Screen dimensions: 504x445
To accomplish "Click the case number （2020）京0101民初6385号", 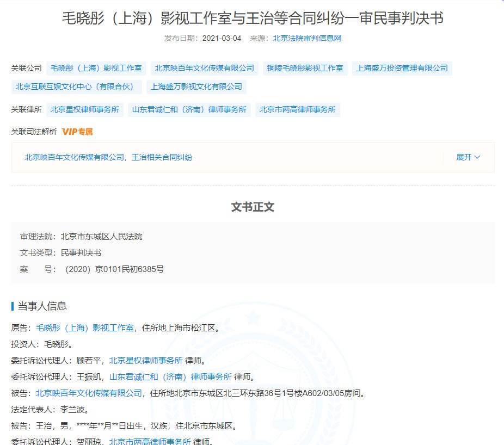I will 114,269.
